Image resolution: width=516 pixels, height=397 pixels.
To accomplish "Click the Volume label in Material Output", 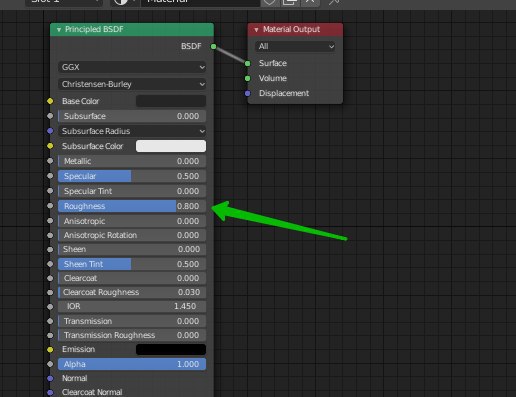I will 273,78.
